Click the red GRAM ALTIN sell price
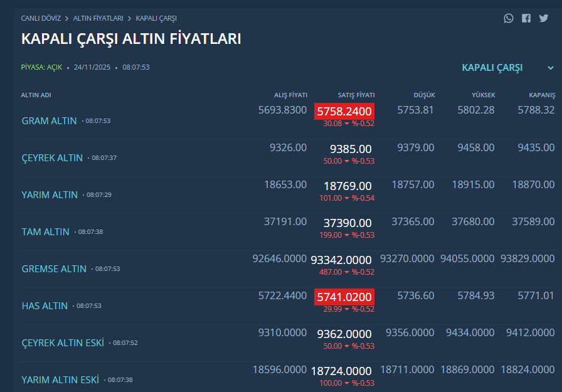 (x=344, y=112)
